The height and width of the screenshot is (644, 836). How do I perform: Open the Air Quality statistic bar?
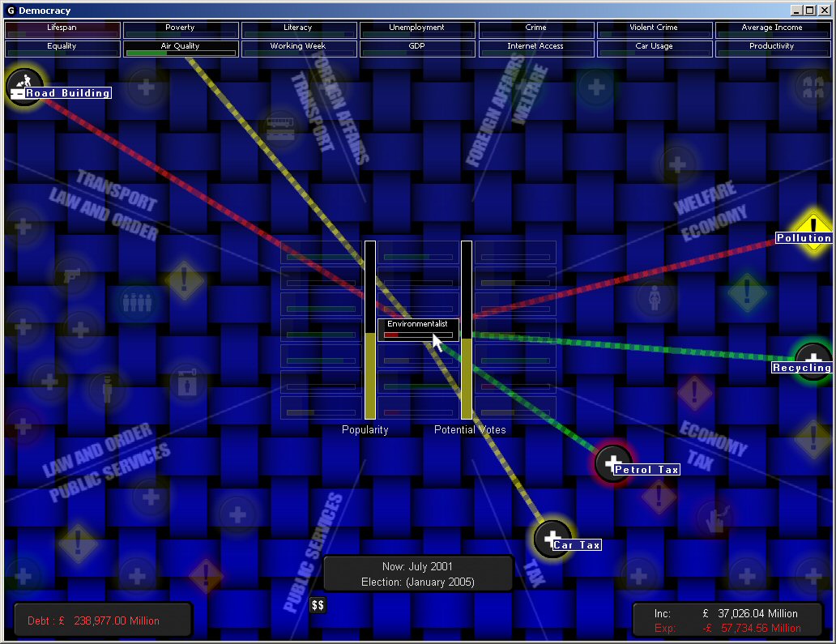coord(180,49)
